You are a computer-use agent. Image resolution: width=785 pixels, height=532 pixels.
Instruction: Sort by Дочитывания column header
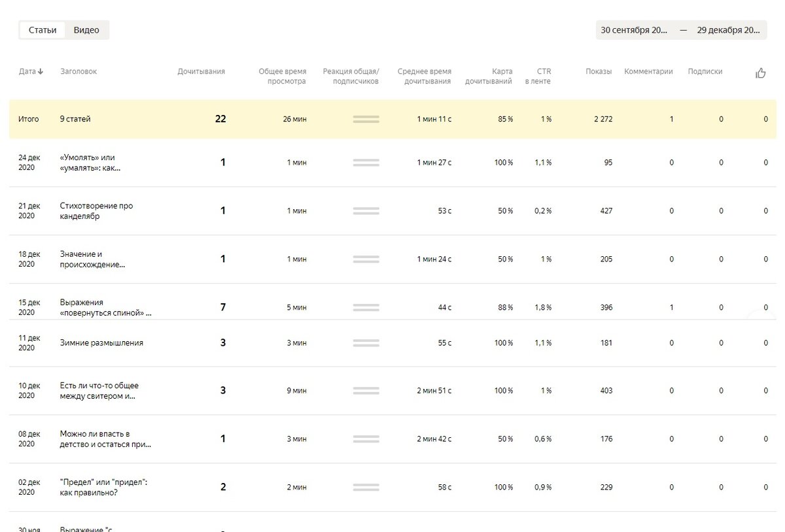coord(201,72)
